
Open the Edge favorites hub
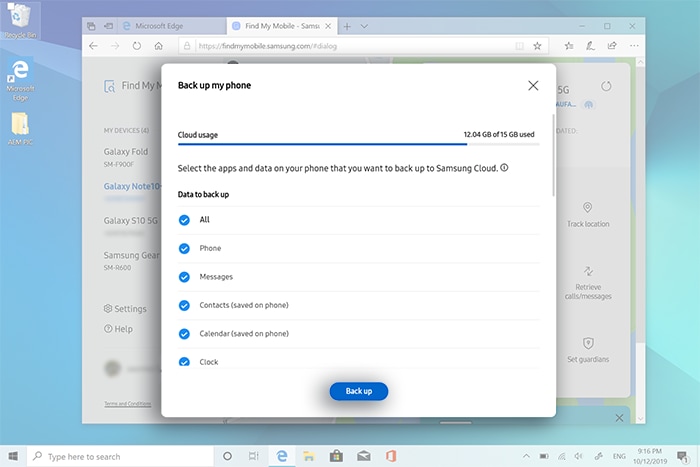[x=569, y=46]
